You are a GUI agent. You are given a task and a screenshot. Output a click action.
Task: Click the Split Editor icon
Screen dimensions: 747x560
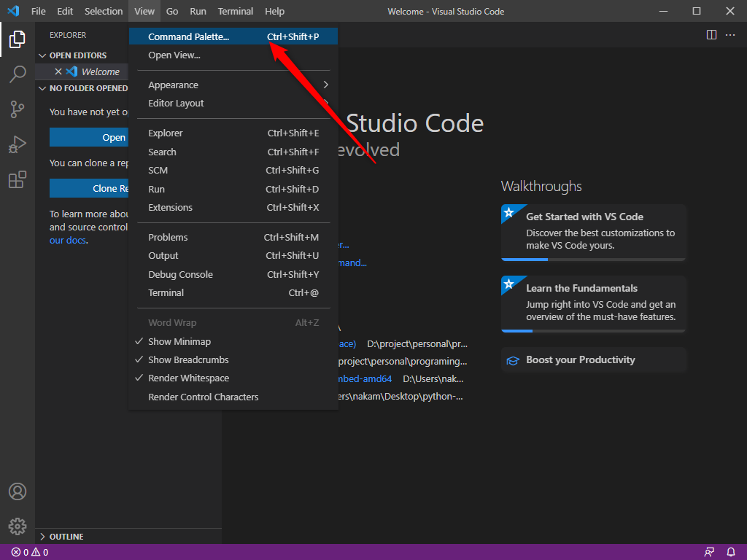coord(711,35)
